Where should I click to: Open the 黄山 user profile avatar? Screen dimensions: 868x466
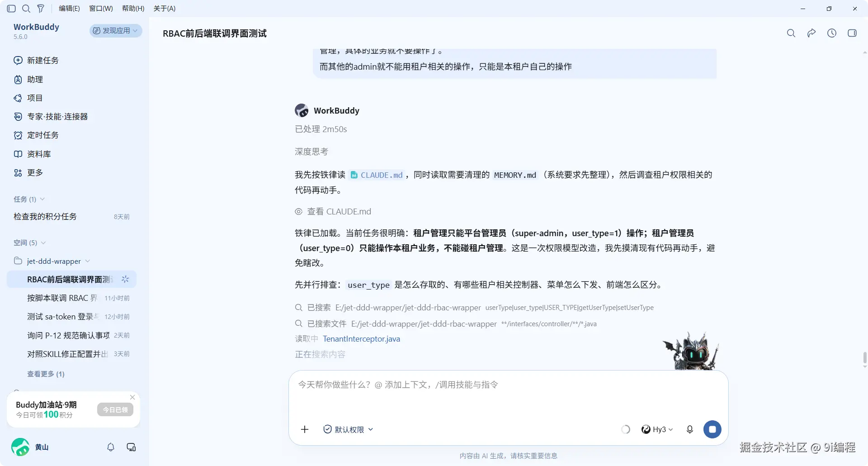coord(20,447)
